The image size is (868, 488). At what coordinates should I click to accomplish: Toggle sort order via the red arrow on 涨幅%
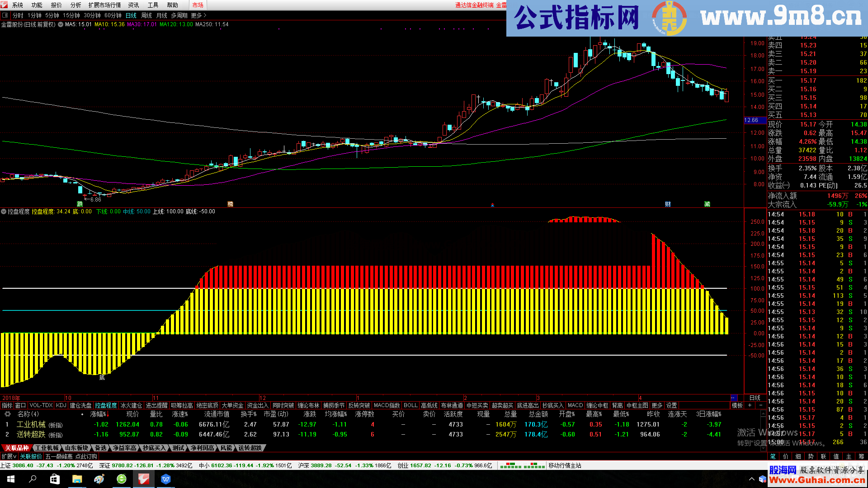pos(108,414)
